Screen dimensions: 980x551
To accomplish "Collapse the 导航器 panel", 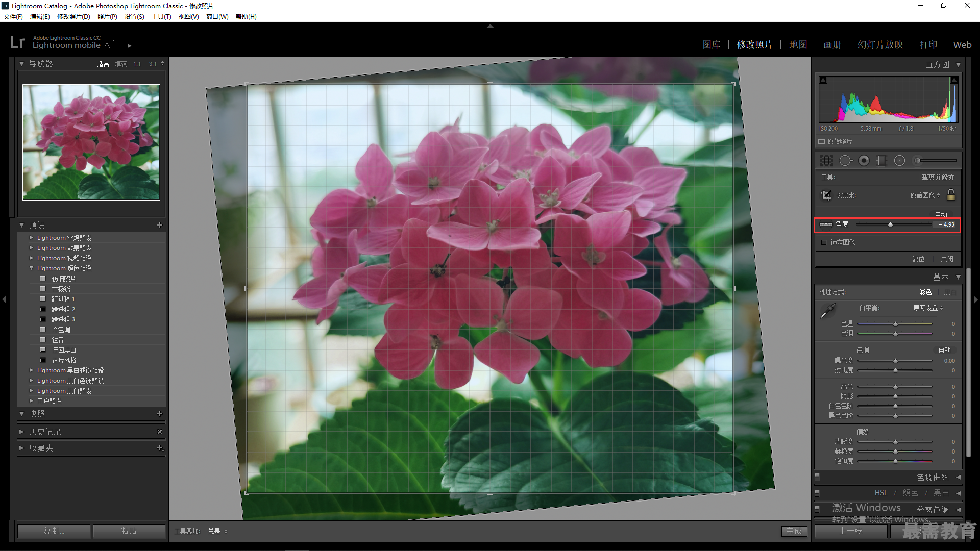I will pyautogui.click(x=22, y=64).
